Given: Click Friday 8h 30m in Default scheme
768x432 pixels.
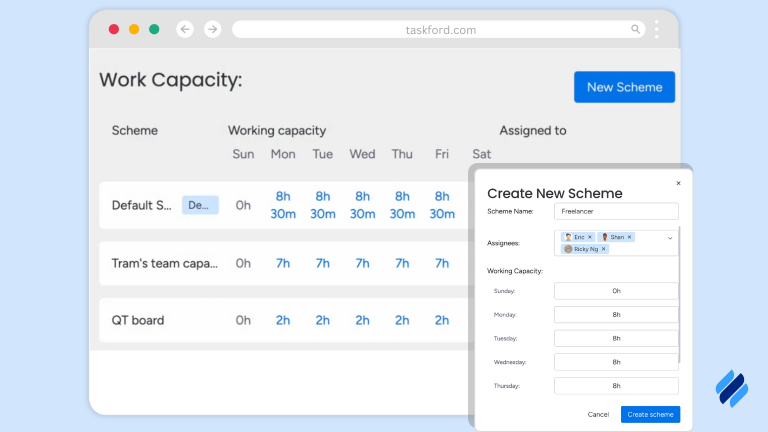Looking at the screenshot, I should tap(442, 205).
